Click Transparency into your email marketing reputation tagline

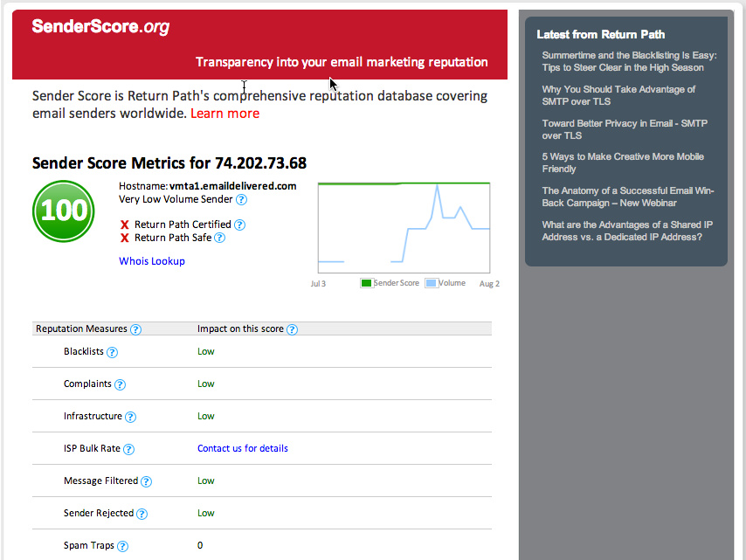coord(342,62)
